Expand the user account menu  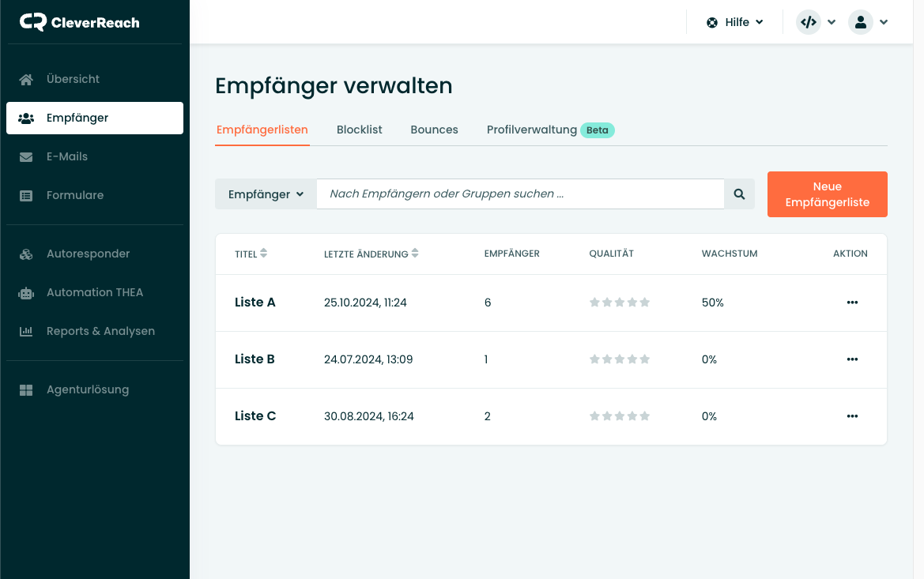868,22
